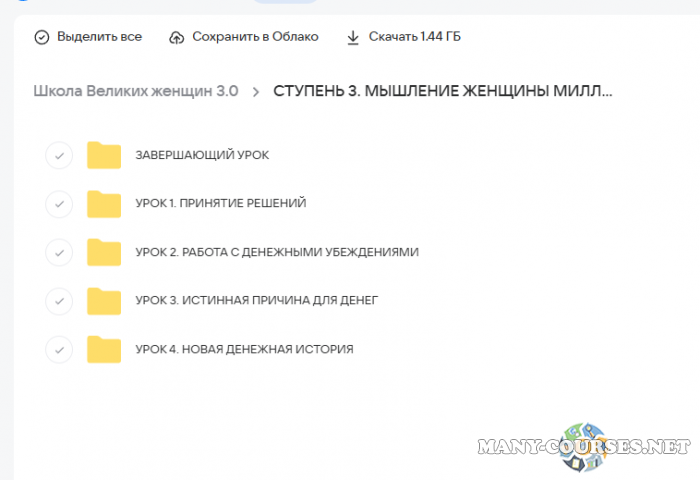Check the box for УРОК 2 folder
The width and height of the screenshot is (700, 480).
[x=59, y=252]
